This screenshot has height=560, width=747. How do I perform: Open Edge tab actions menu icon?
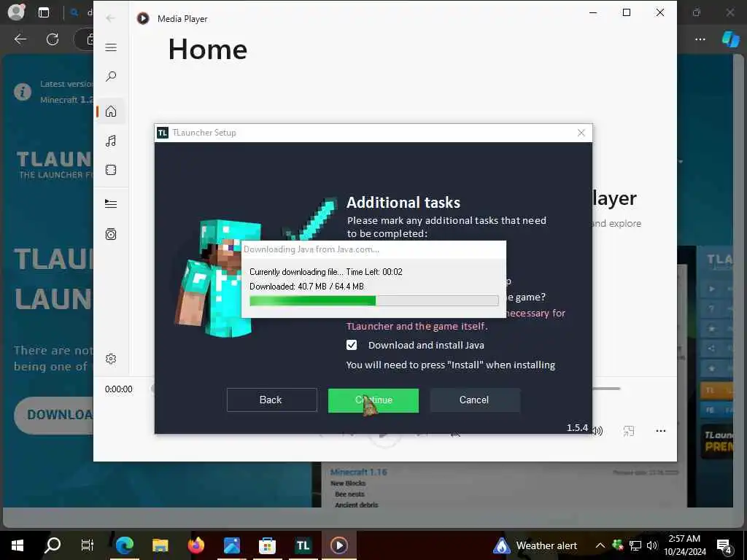(44, 12)
